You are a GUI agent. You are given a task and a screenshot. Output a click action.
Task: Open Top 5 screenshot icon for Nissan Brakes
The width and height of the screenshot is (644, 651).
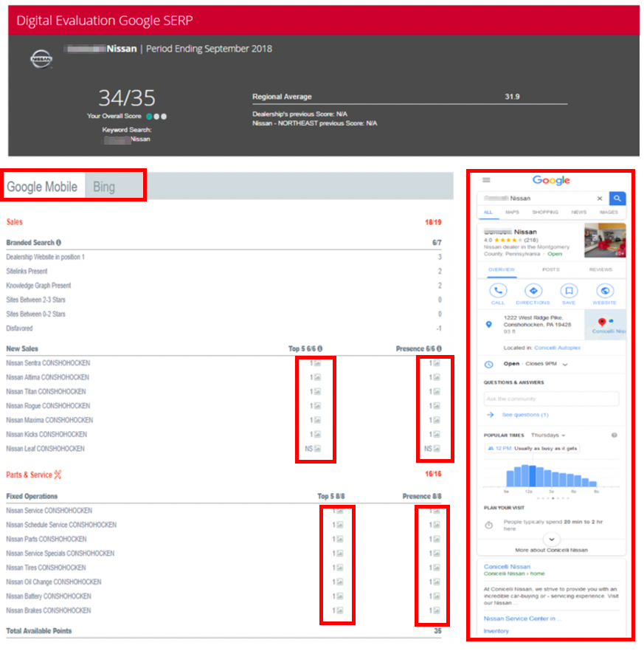tap(340, 610)
